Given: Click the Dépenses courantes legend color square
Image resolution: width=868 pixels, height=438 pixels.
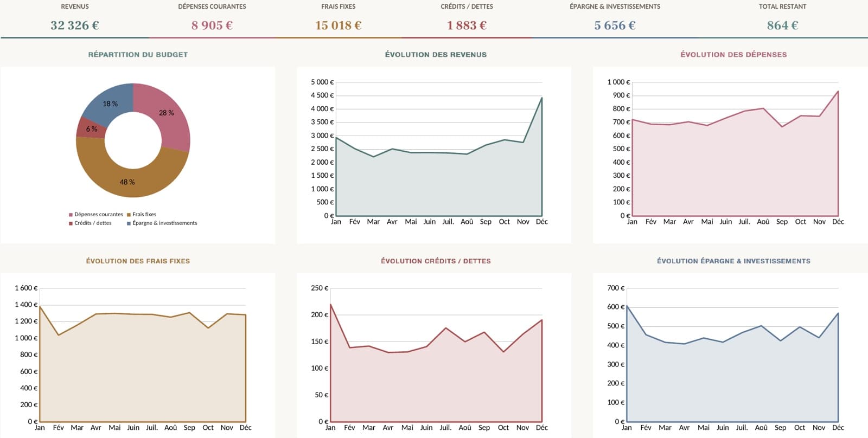Looking at the screenshot, I should 71,215.
